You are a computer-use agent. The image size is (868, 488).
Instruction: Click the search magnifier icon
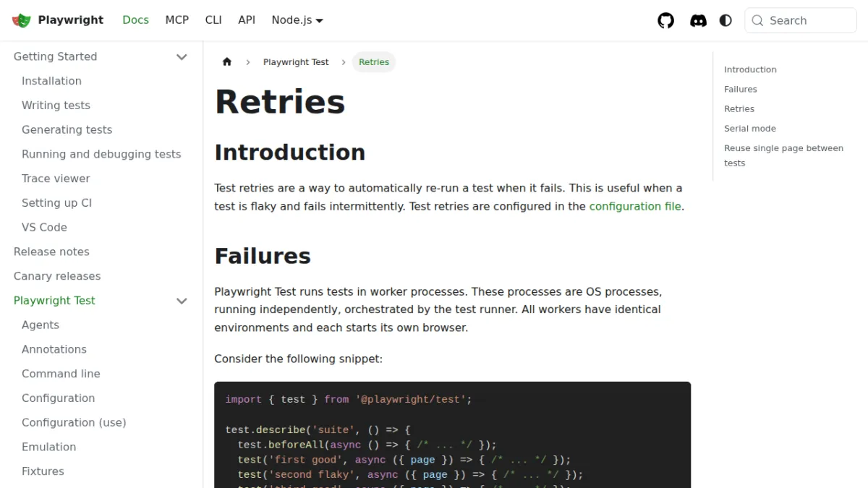tap(757, 20)
